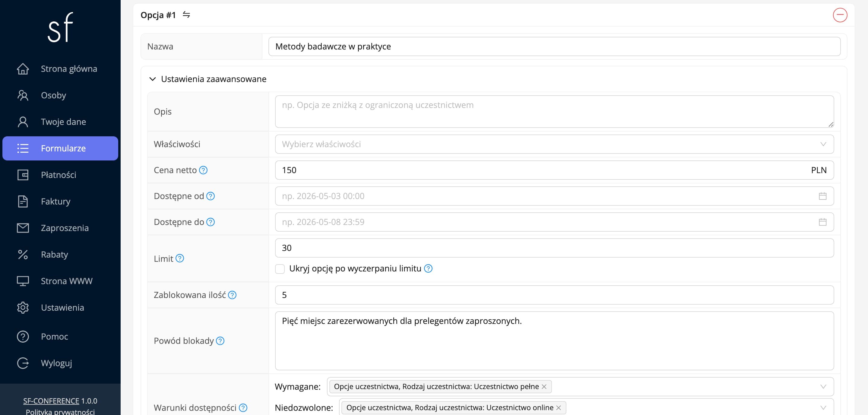868x415 pixels.
Task: Click Wyloguj to log out
Action: tap(60, 363)
